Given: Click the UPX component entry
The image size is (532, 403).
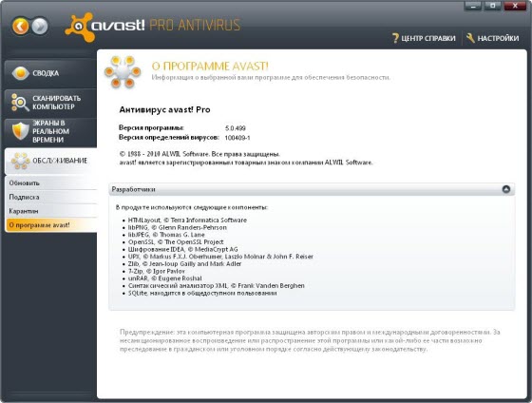Looking at the screenshot, I should coord(220,257).
